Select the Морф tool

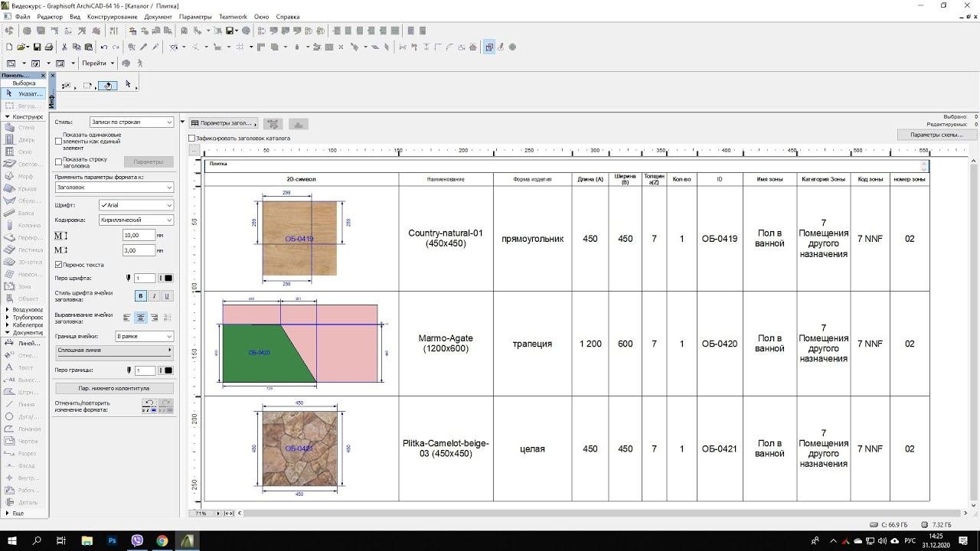pos(24,177)
